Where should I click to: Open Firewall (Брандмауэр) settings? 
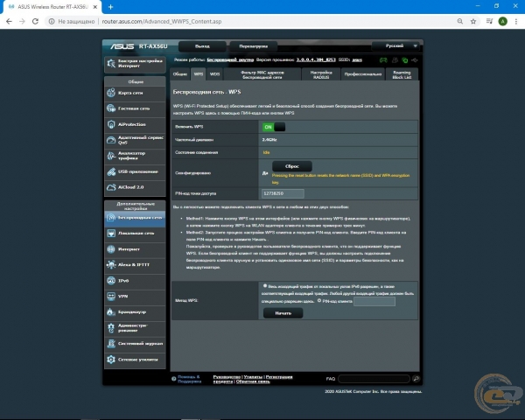point(135,312)
